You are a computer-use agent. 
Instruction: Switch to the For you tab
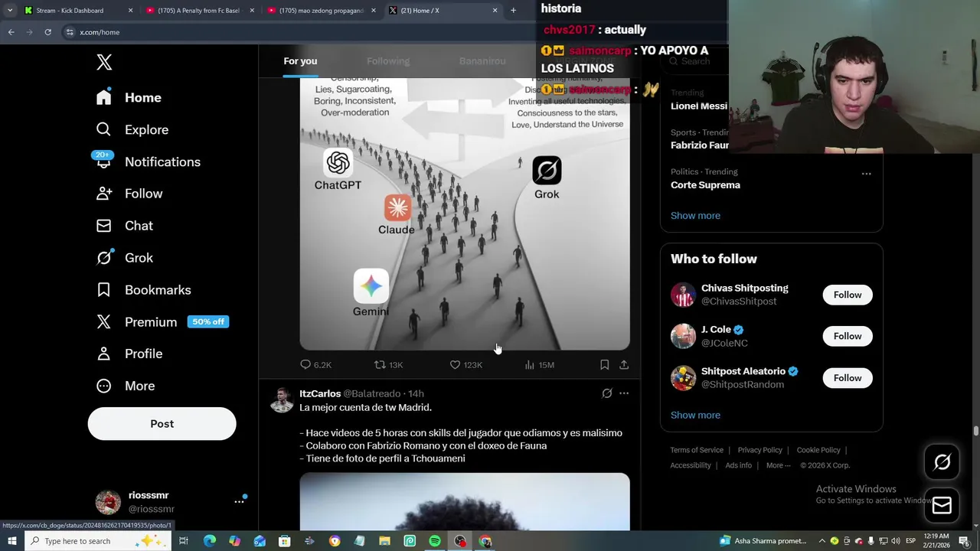click(300, 61)
